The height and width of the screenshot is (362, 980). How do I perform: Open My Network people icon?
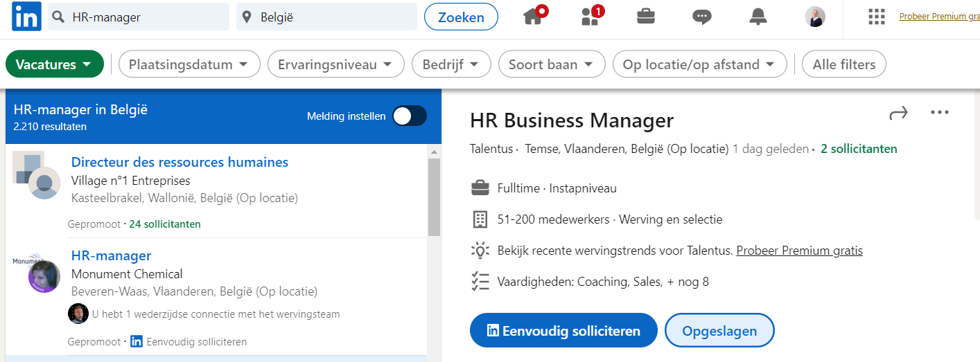591,16
